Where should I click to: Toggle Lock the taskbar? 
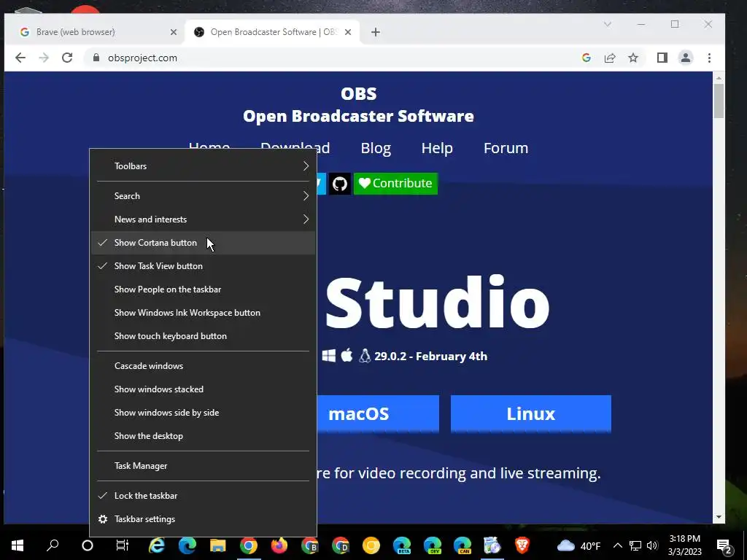click(203, 496)
